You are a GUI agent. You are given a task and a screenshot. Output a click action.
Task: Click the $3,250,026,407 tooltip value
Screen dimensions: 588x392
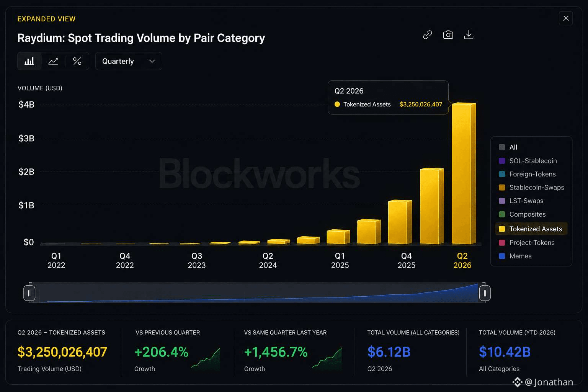421,105
